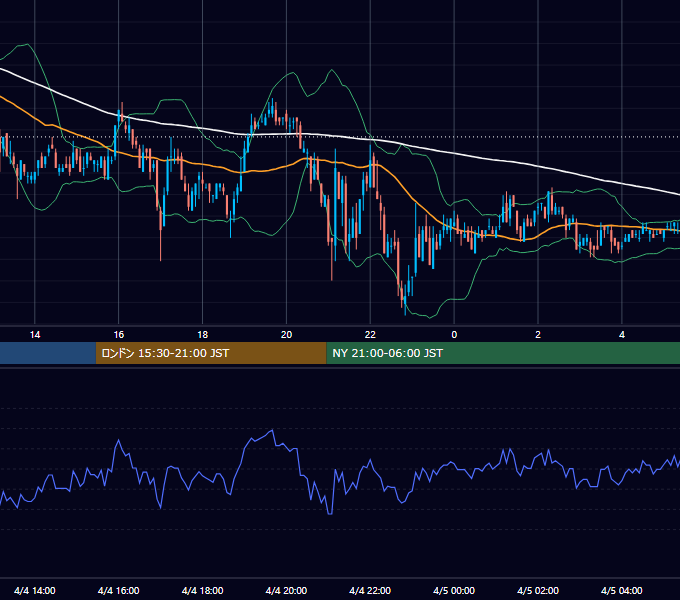Click the 4/4 20:00 time label
The width and height of the screenshot is (680, 600).
[286, 590]
